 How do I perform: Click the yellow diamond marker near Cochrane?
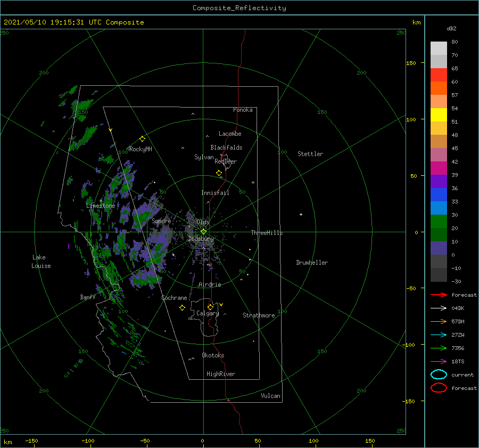[x=182, y=308]
